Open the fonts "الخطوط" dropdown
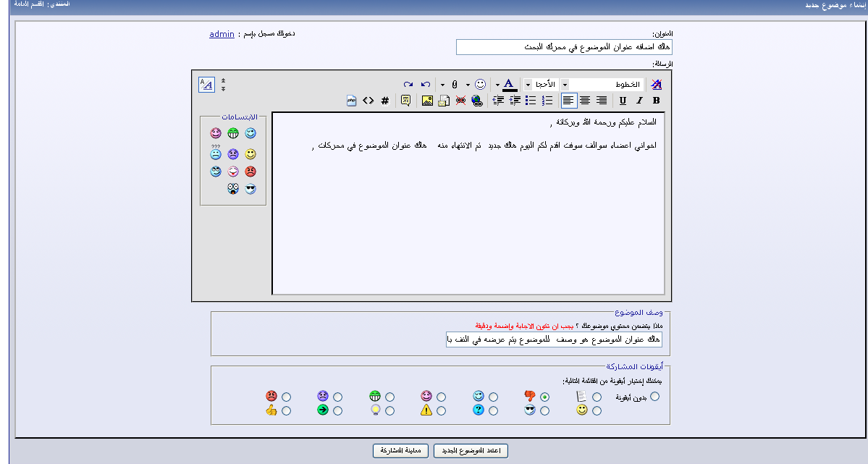This screenshot has height=464, width=868. tap(565, 85)
